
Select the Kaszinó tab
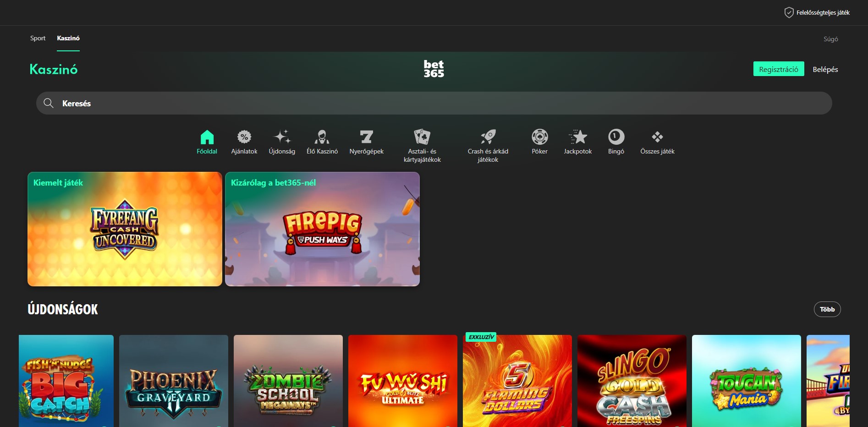click(x=68, y=38)
